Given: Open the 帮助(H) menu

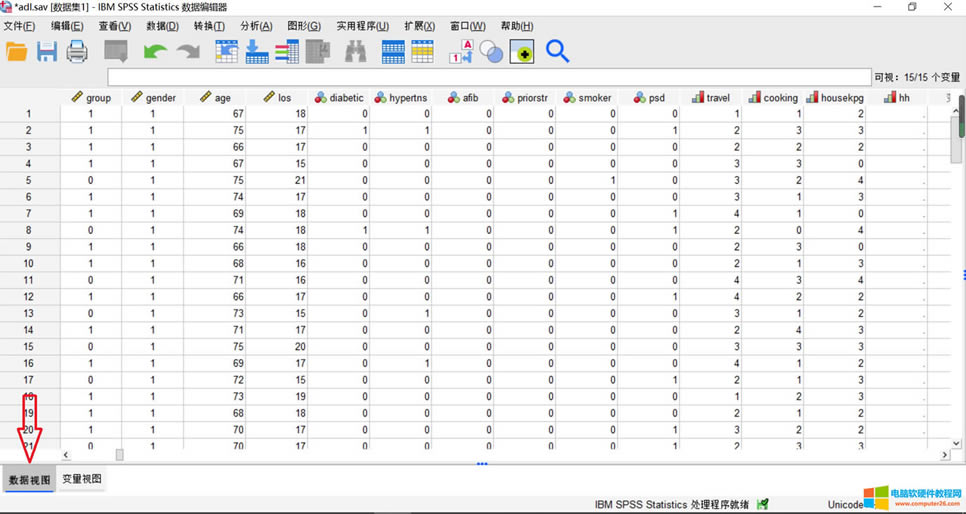Looking at the screenshot, I should point(517,26).
